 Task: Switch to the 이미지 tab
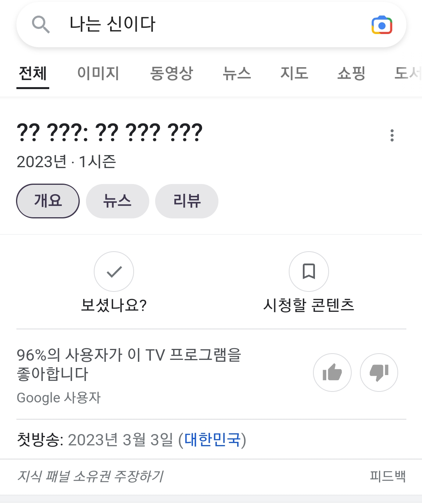(98, 73)
